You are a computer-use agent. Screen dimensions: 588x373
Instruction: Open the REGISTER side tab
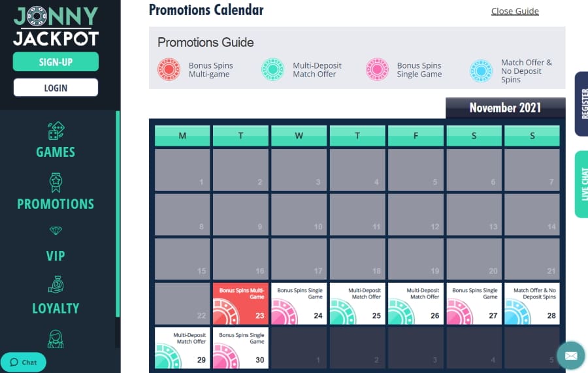pyautogui.click(x=581, y=104)
